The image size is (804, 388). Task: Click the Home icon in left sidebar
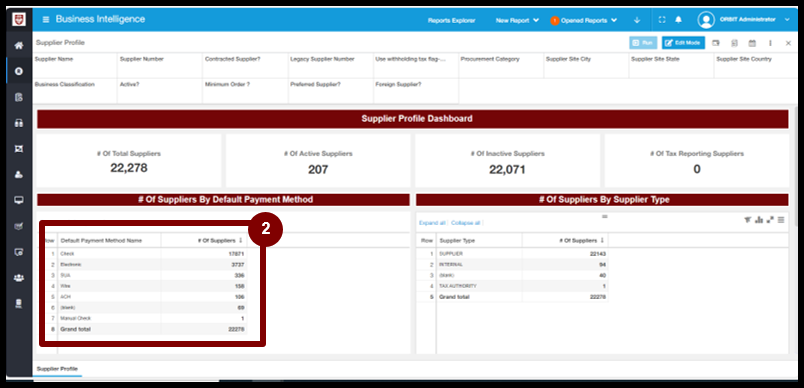[19, 46]
